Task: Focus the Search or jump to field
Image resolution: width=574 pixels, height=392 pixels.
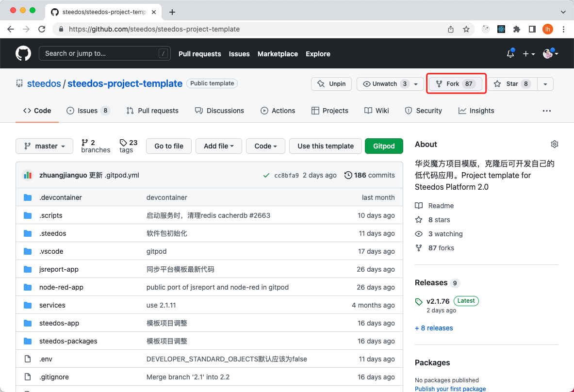Action: coord(105,53)
